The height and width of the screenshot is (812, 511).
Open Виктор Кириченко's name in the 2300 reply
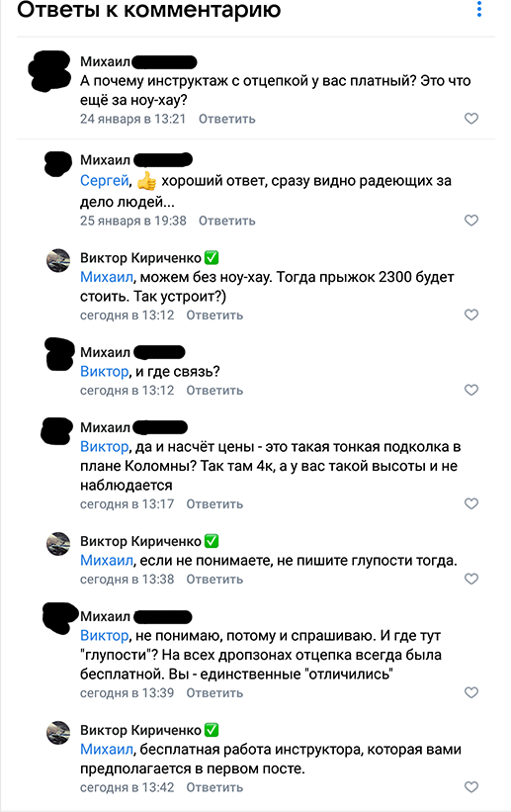pyautogui.click(x=140, y=258)
